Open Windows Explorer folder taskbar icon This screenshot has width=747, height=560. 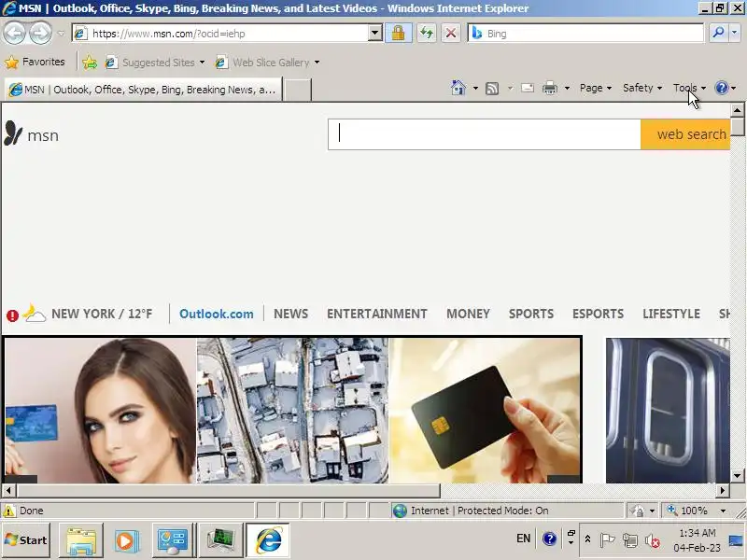click(x=81, y=540)
